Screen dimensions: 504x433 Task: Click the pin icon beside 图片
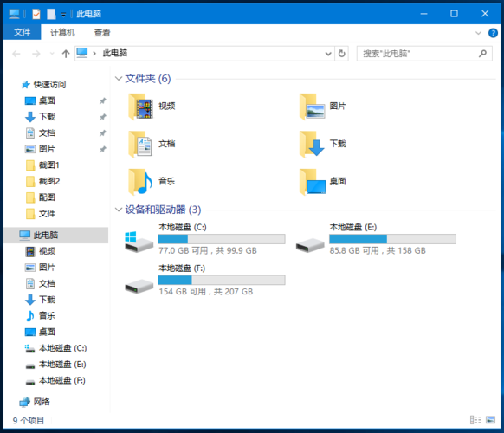tap(102, 149)
